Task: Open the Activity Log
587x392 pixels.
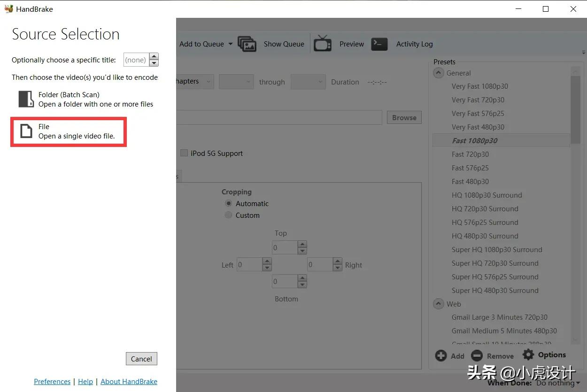Action: tap(414, 44)
